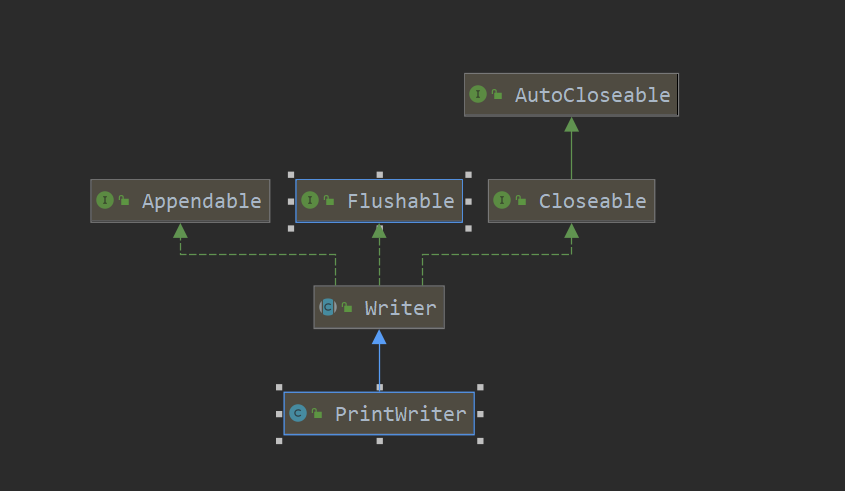The height and width of the screenshot is (491, 845).
Task: Select the Closeable name label
Action: (592, 201)
